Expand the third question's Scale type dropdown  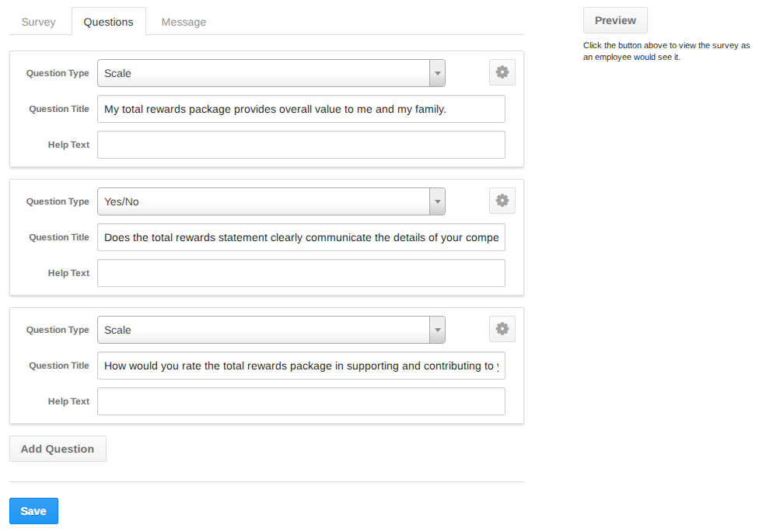[271, 330]
